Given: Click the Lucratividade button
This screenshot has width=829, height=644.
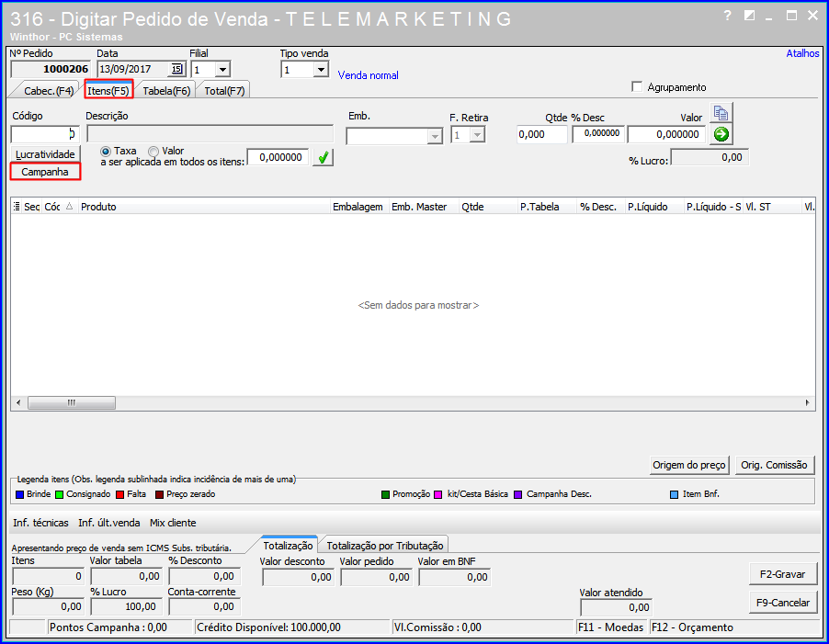Looking at the screenshot, I should (x=45, y=154).
